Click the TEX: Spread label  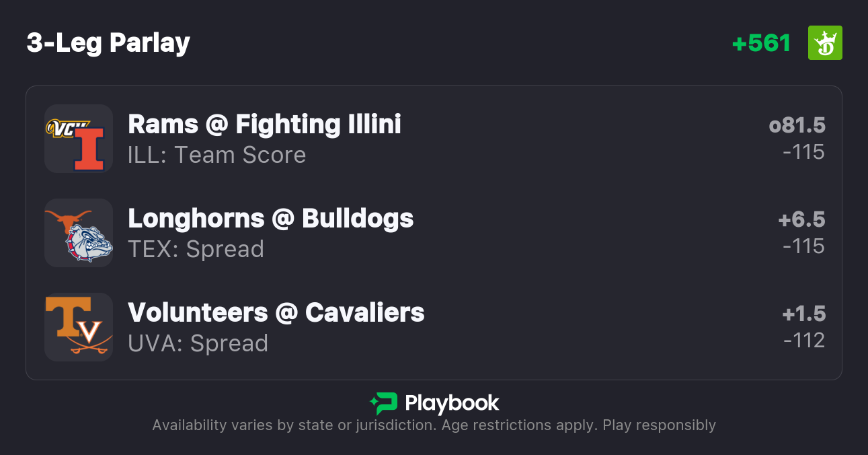tap(196, 250)
